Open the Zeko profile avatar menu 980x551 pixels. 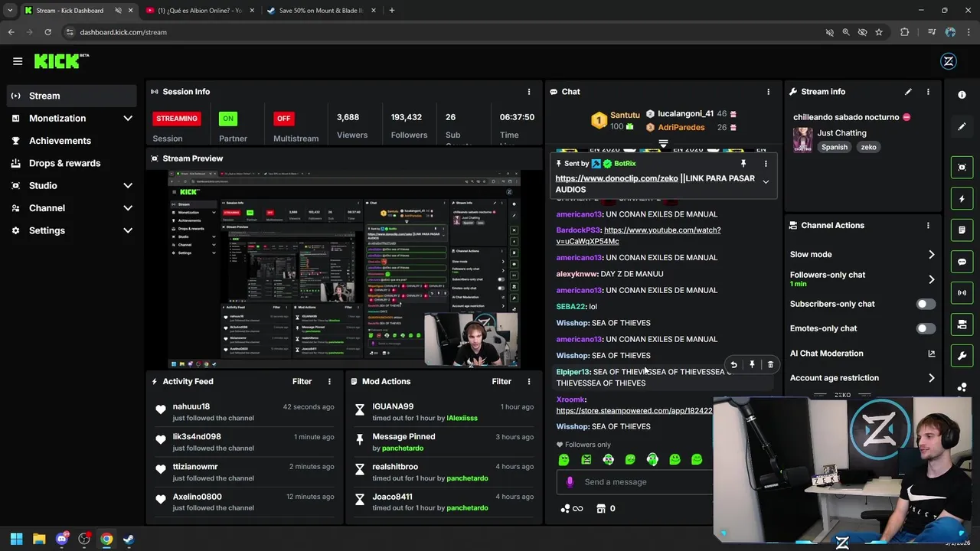pos(949,61)
